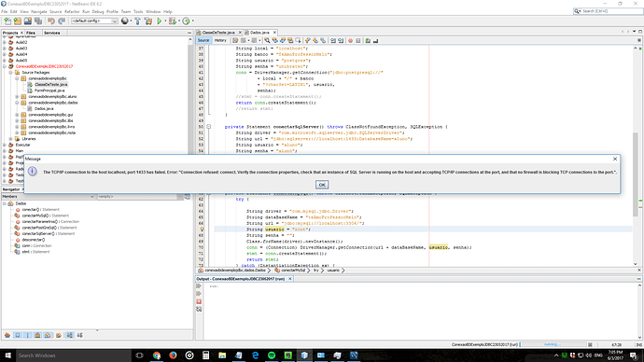Viewport: 644px width, 362px height.
Task: Expand the Aula04 project node
Action: click(x=5, y=54)
